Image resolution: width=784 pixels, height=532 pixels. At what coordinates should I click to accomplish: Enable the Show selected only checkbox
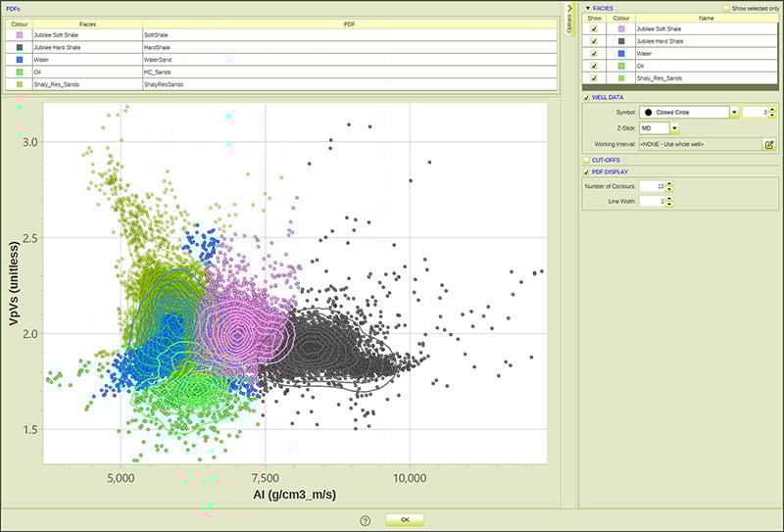point(726,7)
